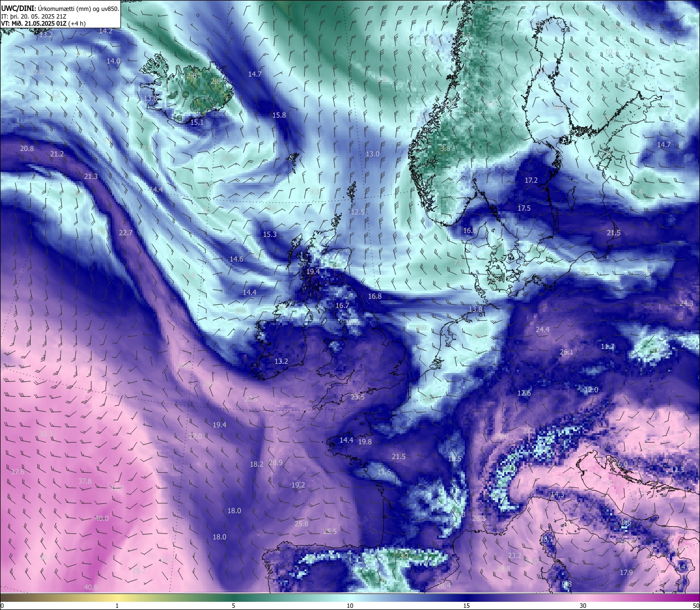
Task: Click the 26.9 value label
Action: [x=276, y=462]
